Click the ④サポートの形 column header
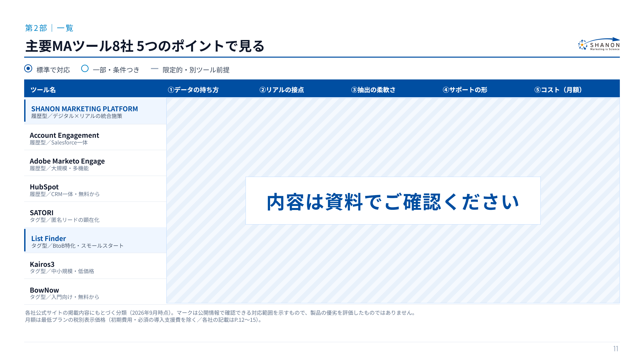Viewport: 644px width, 362px height. tap(465, 90)
